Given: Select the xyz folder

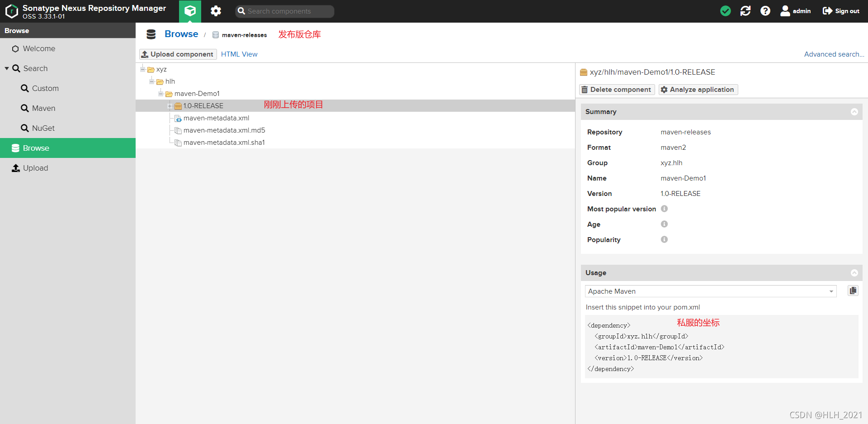Looking at the screenshot, I should point(161,69).
